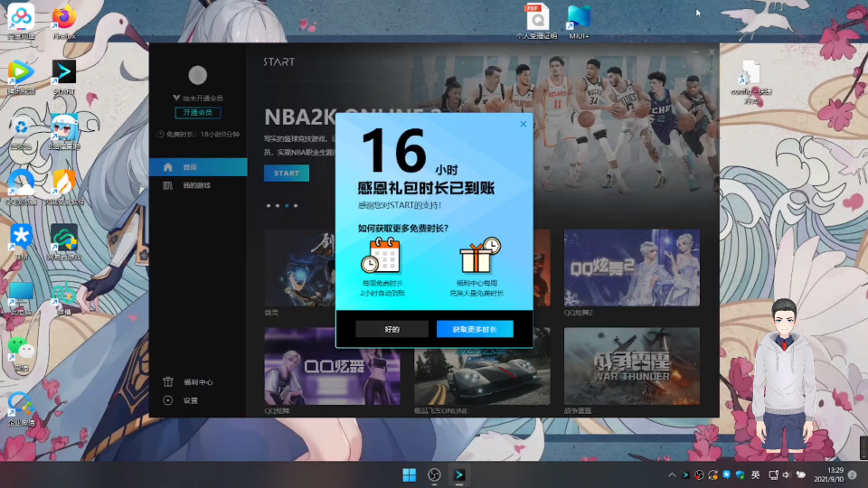868x488 pixels.
Task: Select the second banner carousel dot
Action: tap(278, 206)
